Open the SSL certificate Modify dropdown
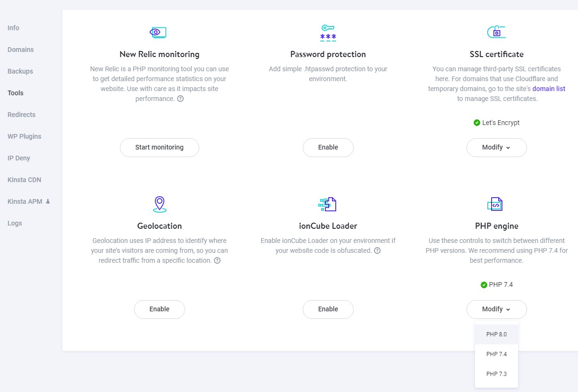The image size is (578, 392). point(496,147)
